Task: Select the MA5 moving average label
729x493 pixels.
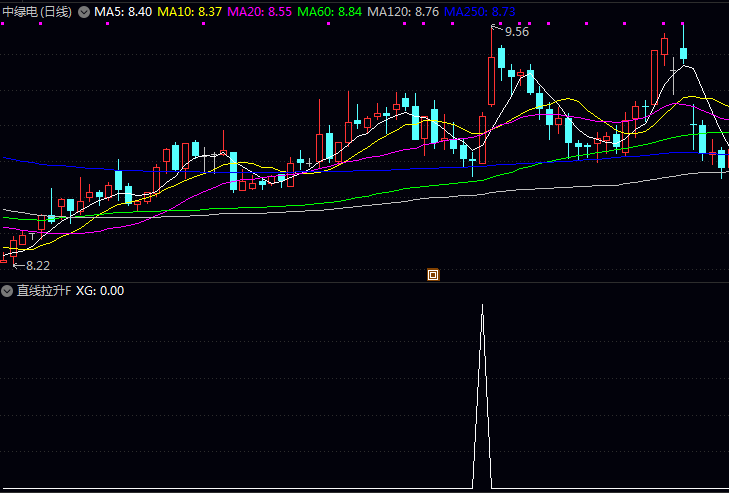Action: (124, 11)
